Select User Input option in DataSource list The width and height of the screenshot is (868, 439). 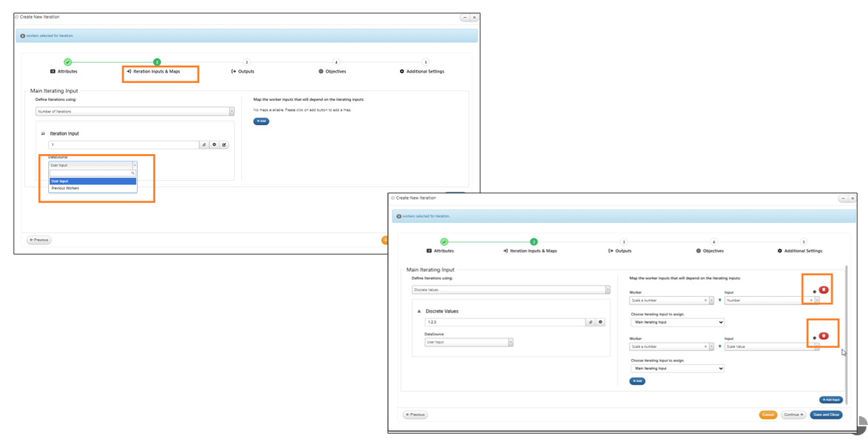93,181
